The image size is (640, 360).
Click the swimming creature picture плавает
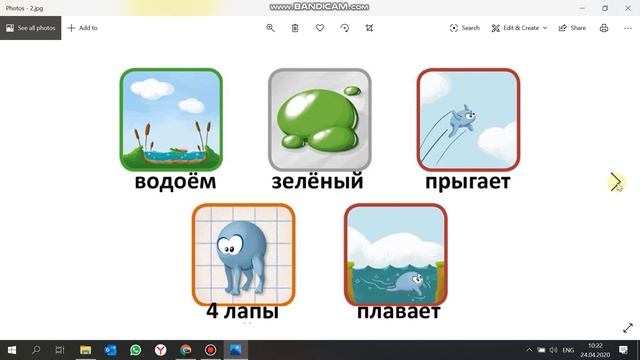click(x=396, y=255)
